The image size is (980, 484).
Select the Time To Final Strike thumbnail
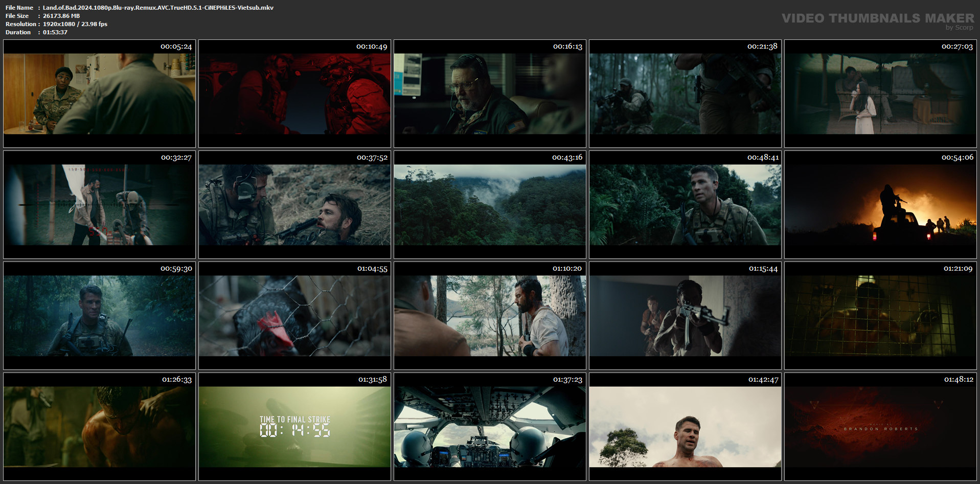point(294,427)
